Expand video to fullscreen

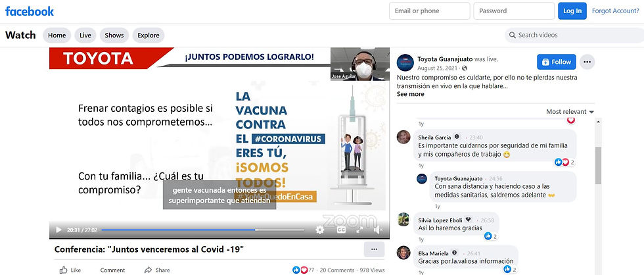coord(359,230)
